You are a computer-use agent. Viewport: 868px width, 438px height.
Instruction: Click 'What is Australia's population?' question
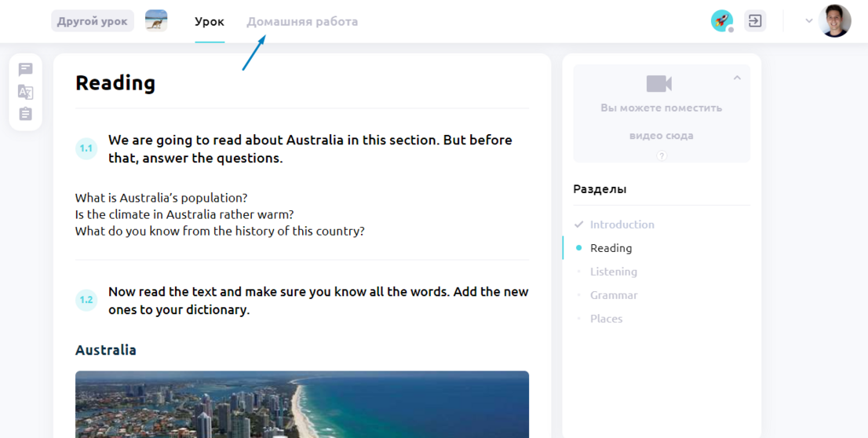coord(161,198)
